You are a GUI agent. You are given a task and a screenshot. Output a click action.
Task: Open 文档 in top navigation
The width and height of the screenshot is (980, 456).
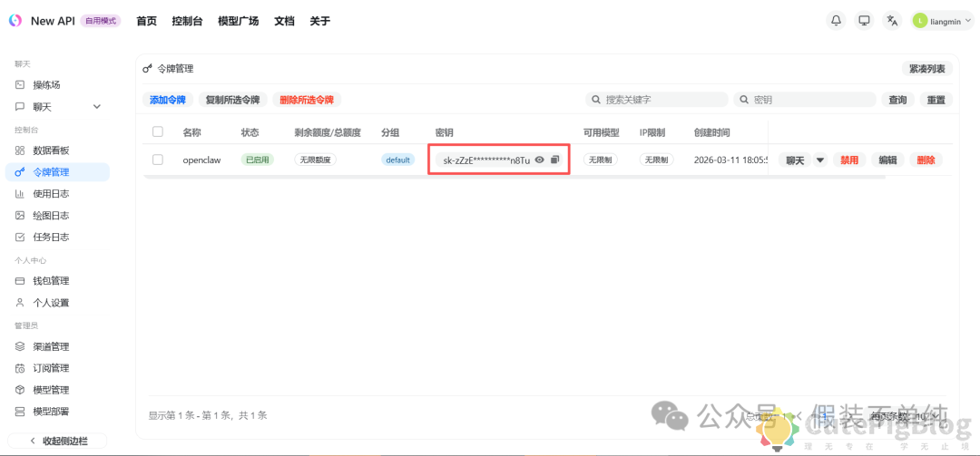tap(284, 21)
